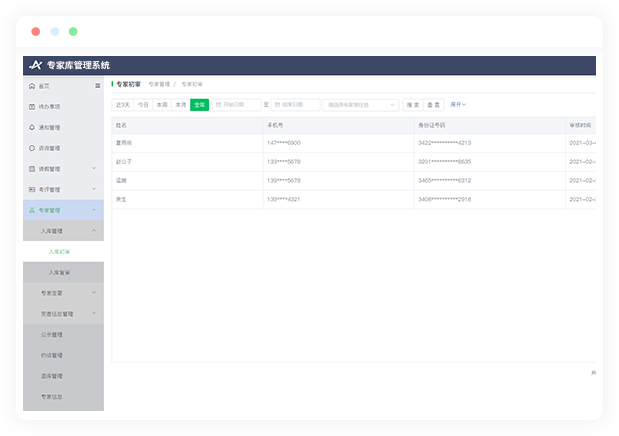Open 入库复审 in the sidebar
Image resolution: width=619 pixels, height=436 pixels.
tap(60, 272)
